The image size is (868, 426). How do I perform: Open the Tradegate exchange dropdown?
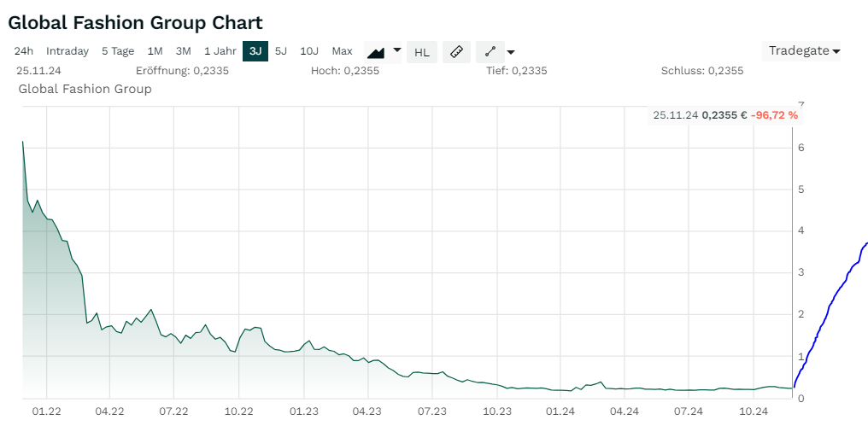803,51
